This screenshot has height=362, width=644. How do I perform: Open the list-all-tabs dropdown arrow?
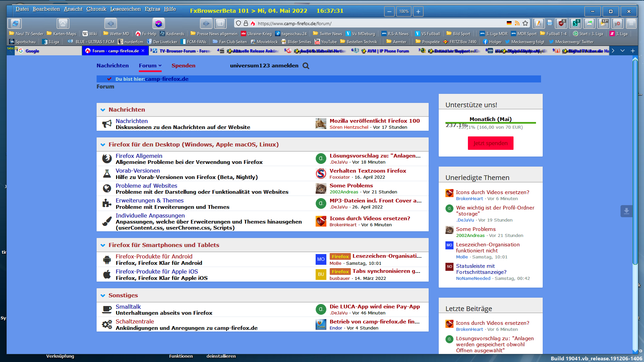click(623, 51)
